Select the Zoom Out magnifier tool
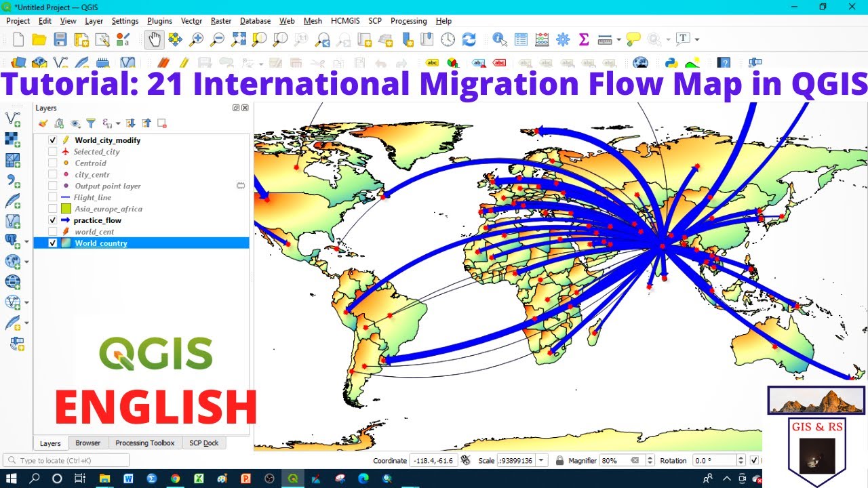This screenshot has width=868, height=488. [x=217, y=39]
